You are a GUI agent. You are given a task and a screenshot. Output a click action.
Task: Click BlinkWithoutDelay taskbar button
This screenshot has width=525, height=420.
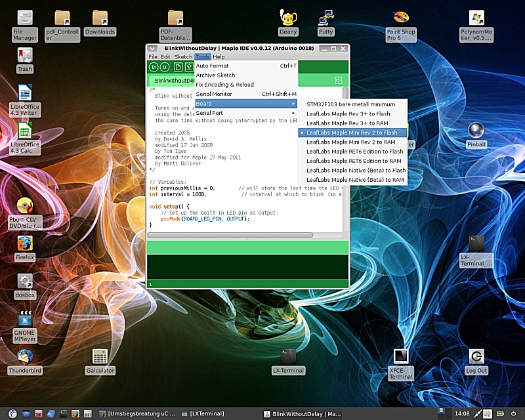coord(302,414)
